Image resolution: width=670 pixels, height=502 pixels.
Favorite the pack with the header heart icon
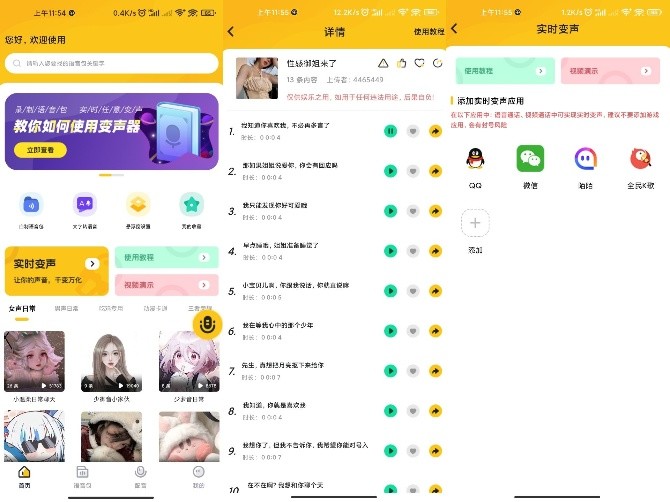(419, 63)
